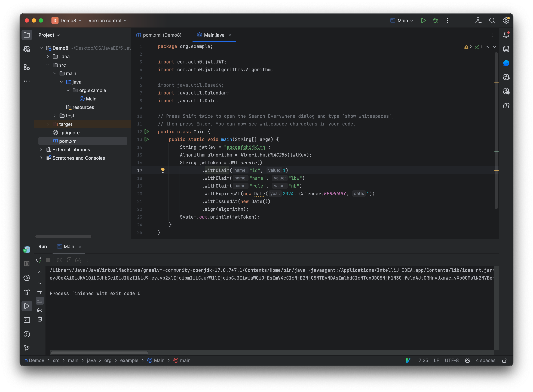Click the example breadcrumb in the status bar
Viewport: 533px width, 392px height.
click(x=129, y=360)
